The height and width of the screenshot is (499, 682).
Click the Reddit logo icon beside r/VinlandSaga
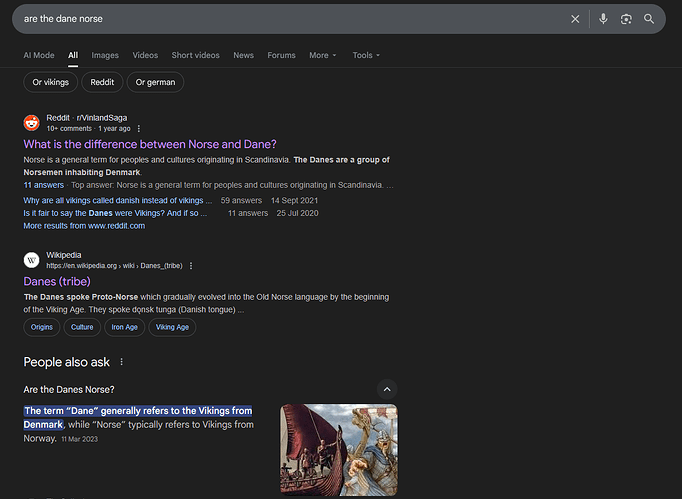31,123
